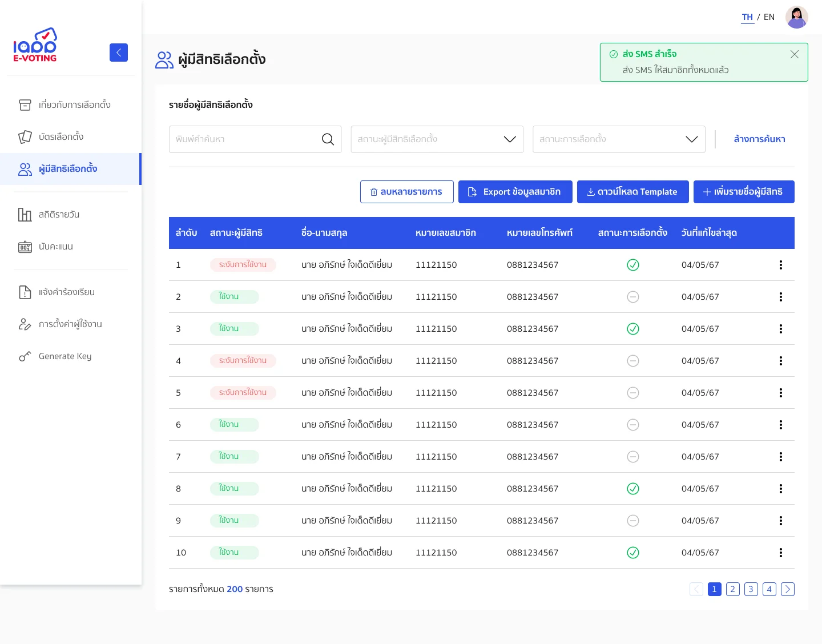Click the search magnifier icon
This screenshot has width=822, height=644.
click(x=328, y=139)
